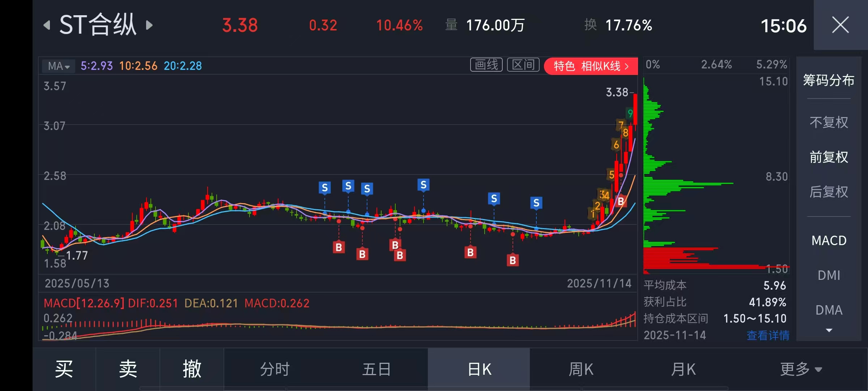Open the 查看详情 link
This screenshot has height=391, width=868.
[767, 335]
